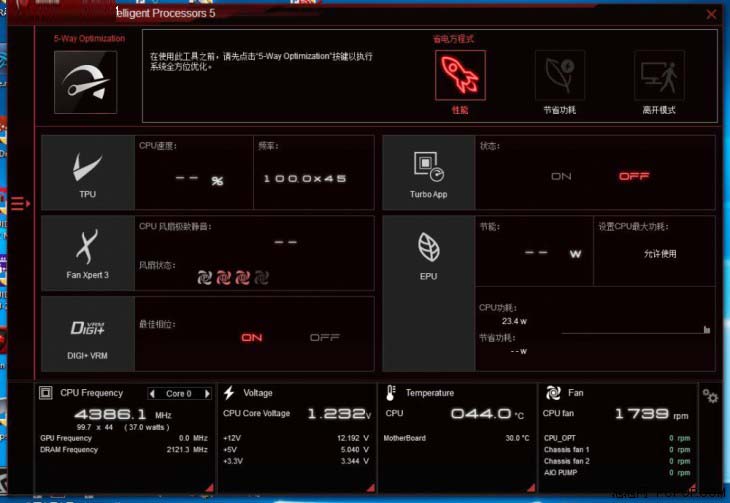The image size is (730, 503).
Task: Open the DIGI+ VRM panel
Action: [88, 334]
